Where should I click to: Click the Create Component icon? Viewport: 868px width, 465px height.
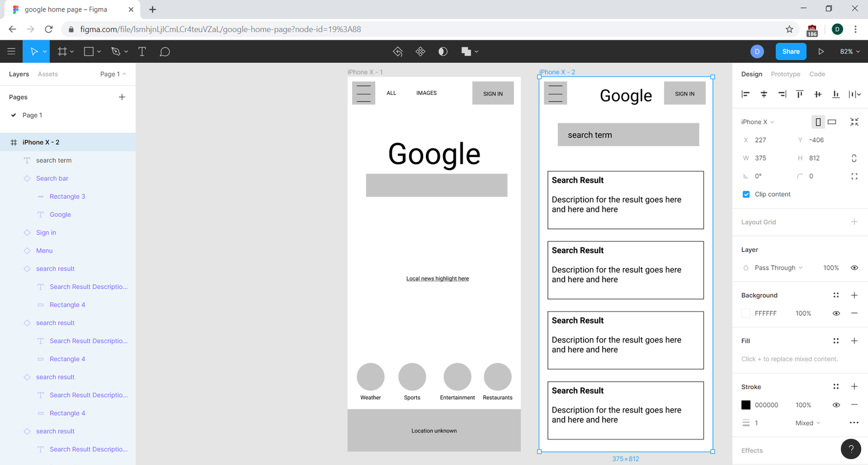tap(420, 51)
